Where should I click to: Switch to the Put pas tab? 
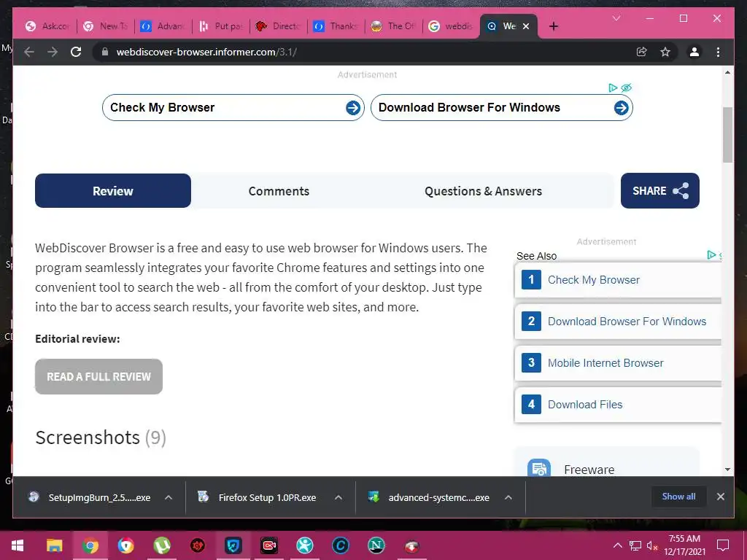(x=221, y=26)
